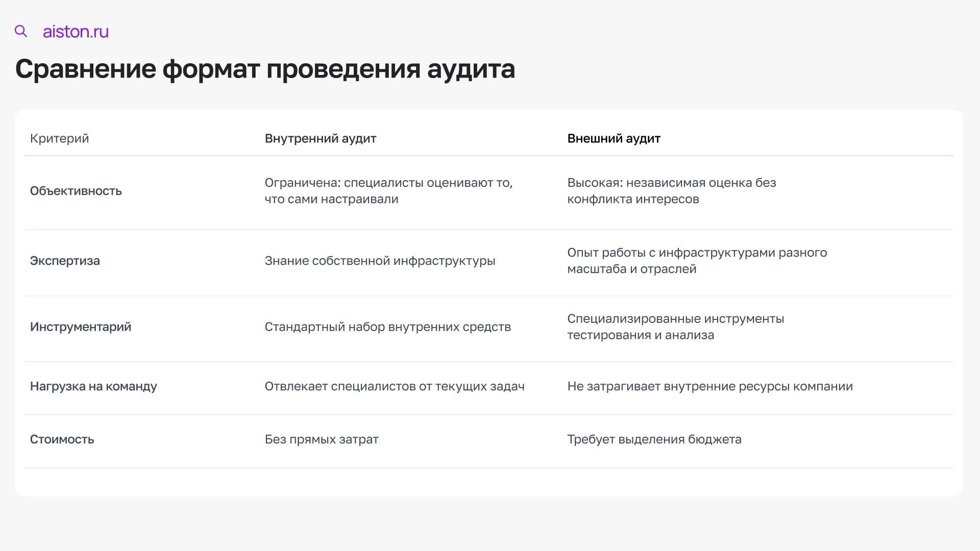Click the cell 'Стандартный набор внутренних средств'
This screenshot has width=980, height=551.
tap(387, 327)
